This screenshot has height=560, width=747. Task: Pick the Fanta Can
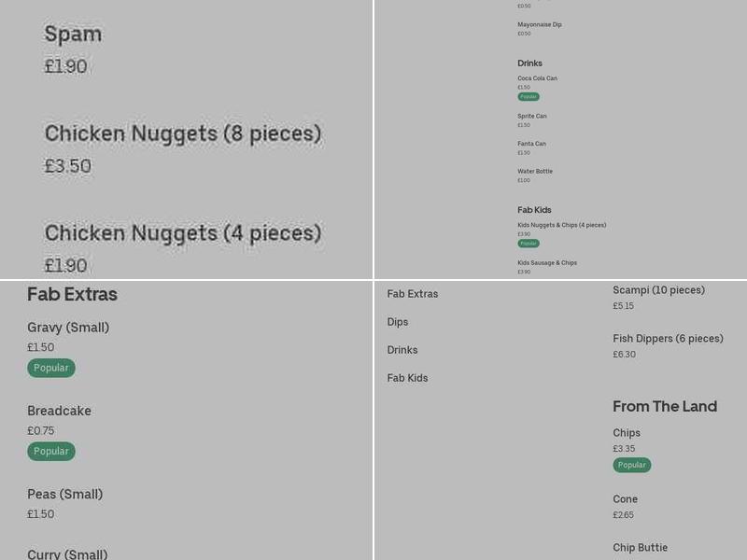[x=531, y=144]
